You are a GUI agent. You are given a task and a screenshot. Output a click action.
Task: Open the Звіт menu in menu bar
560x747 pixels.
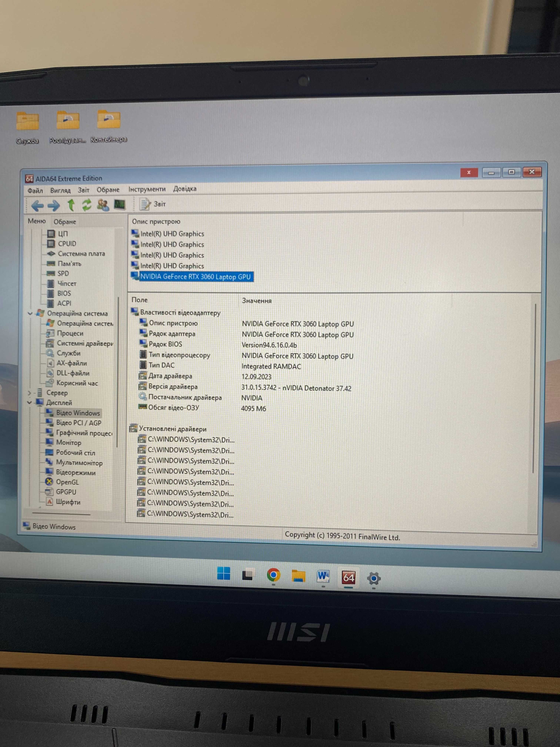pyautogui.click(x=84, y=190)
